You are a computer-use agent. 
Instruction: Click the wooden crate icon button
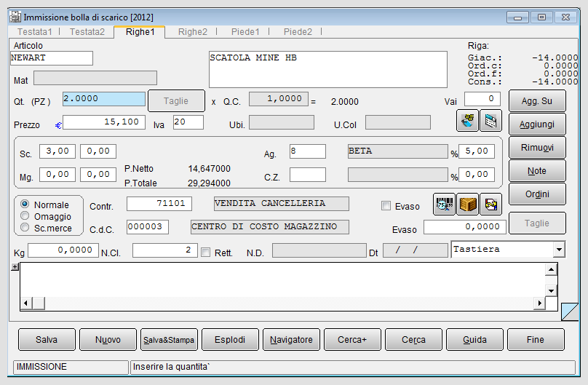click(468, 205)
